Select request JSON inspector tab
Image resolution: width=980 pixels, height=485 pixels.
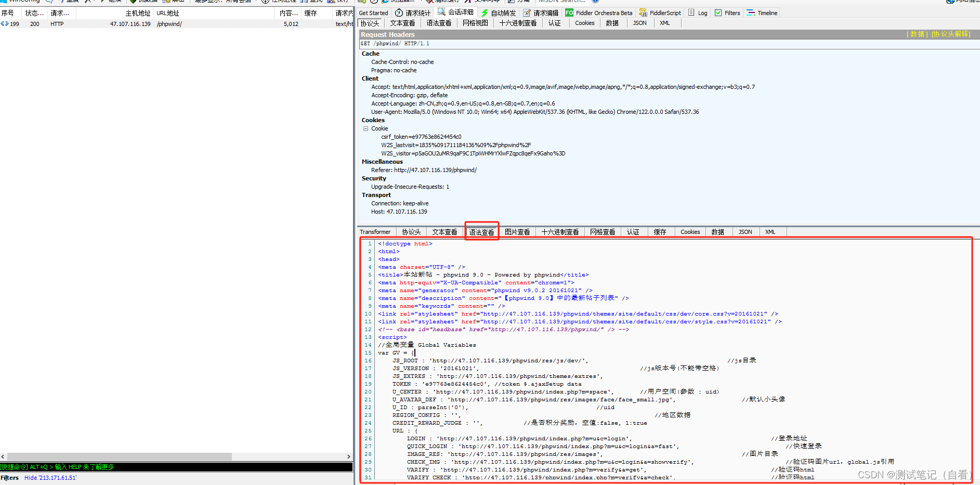point(639,23)
